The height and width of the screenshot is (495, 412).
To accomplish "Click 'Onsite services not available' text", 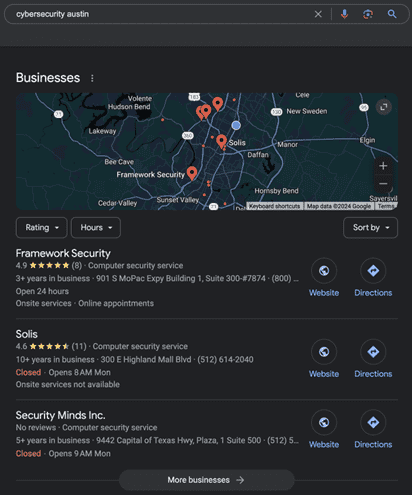I will pyautogui.click(x=68, y=385).
